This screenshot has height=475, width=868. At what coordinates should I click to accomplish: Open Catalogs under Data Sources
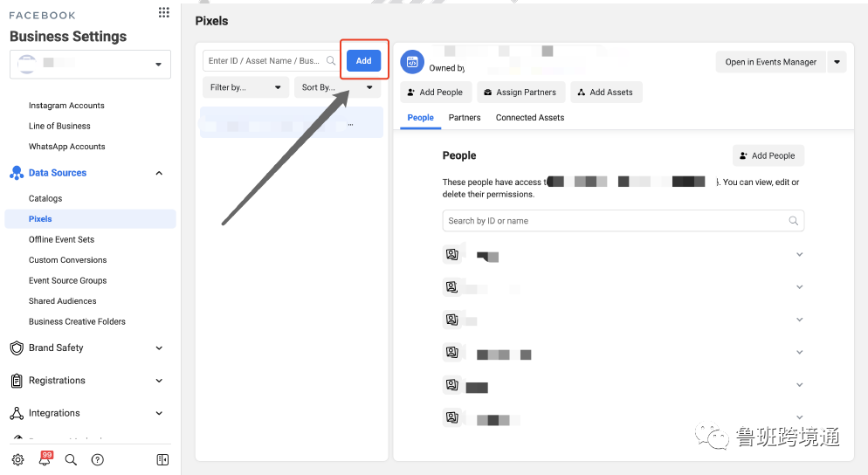point(45,198)
